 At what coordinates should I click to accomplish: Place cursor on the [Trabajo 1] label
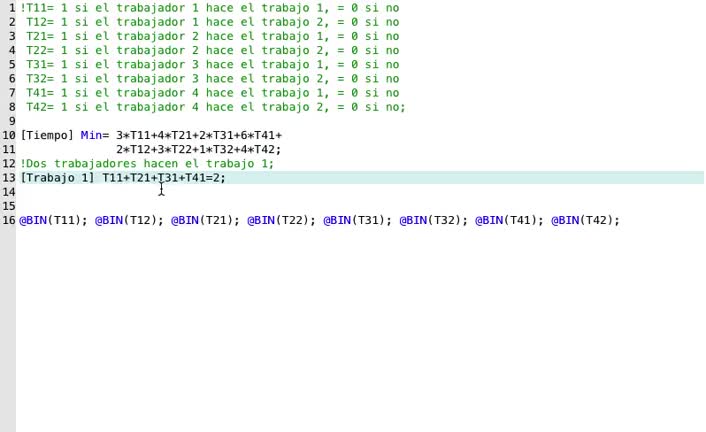pyautogui.click(x=57, y=178)
